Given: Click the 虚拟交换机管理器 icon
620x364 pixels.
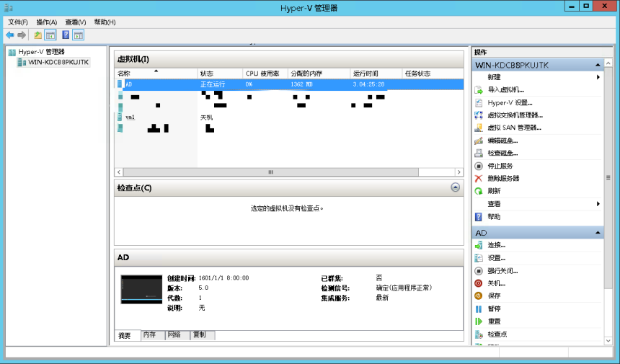Looking at the screenshot, I should (479, 115).
